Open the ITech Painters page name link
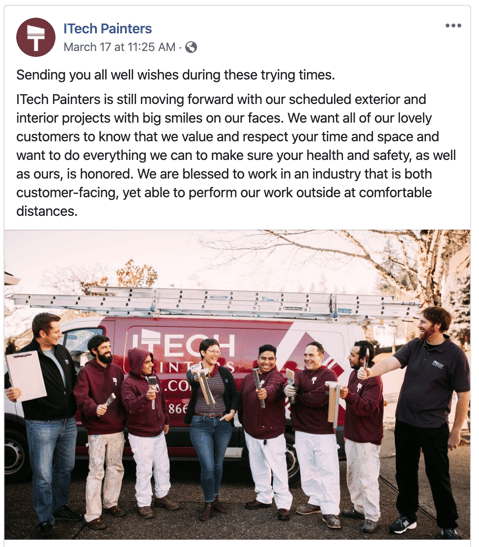The height and width of the screenshot is (547, 479). 107,29
